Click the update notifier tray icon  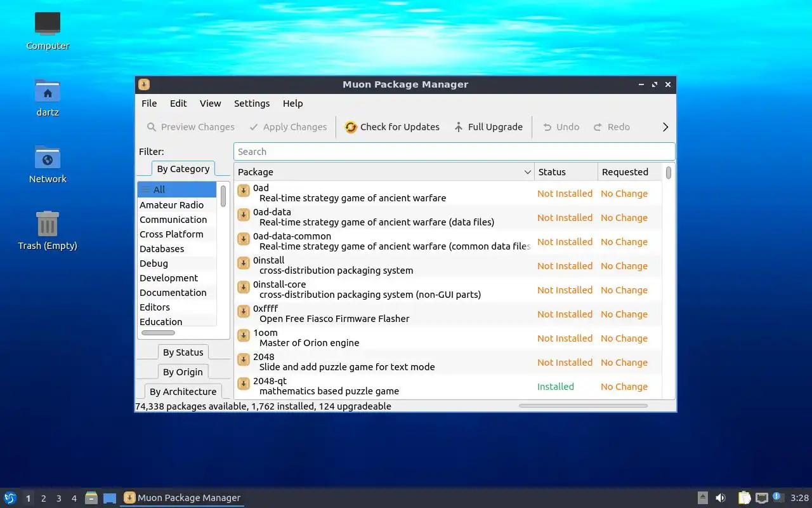coord(778,497)
